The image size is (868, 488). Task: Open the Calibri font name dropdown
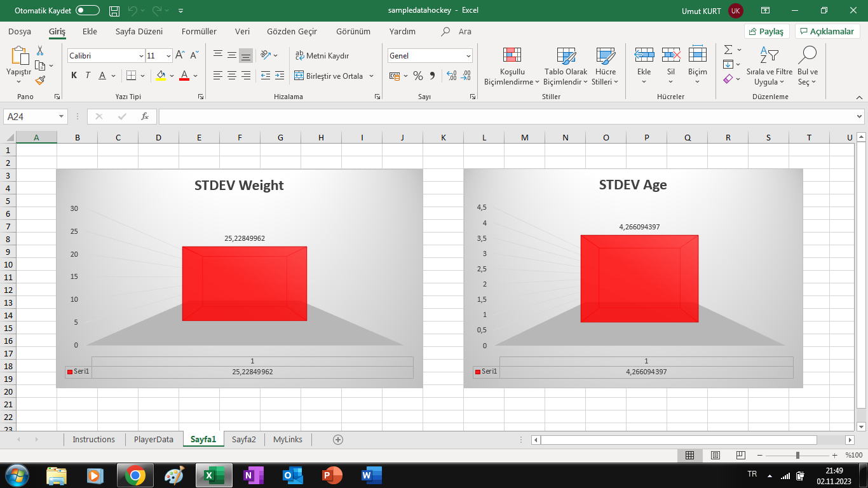(x=141, y=56)
